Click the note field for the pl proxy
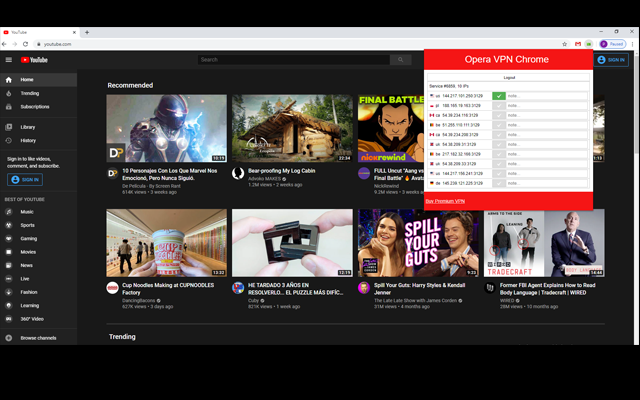 point(547,106)
